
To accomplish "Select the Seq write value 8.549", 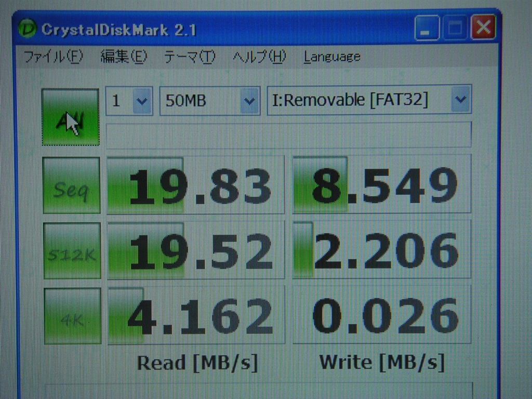I will [x=382, y=184].
